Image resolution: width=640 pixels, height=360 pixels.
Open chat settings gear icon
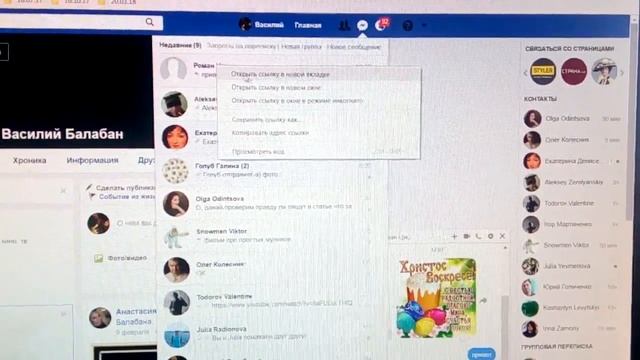tap(490, 236)
